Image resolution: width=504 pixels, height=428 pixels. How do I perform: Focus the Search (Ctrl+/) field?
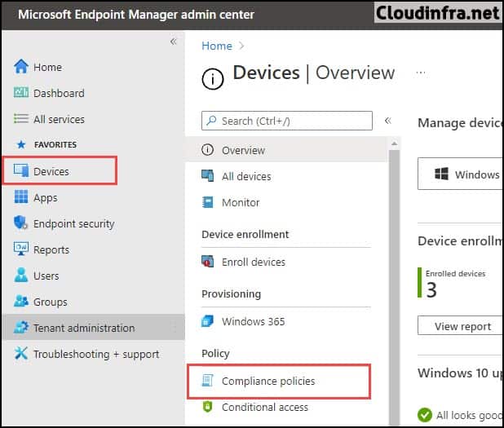[287, 121]
